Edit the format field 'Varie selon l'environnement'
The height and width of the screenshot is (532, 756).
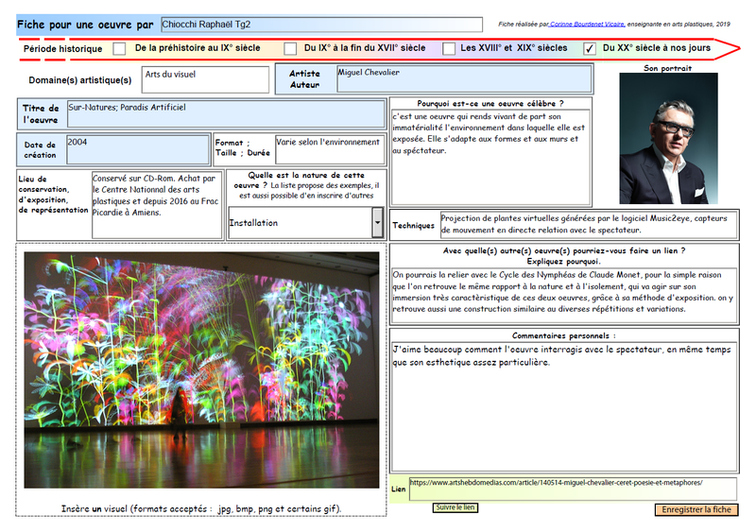coord(330,149)
